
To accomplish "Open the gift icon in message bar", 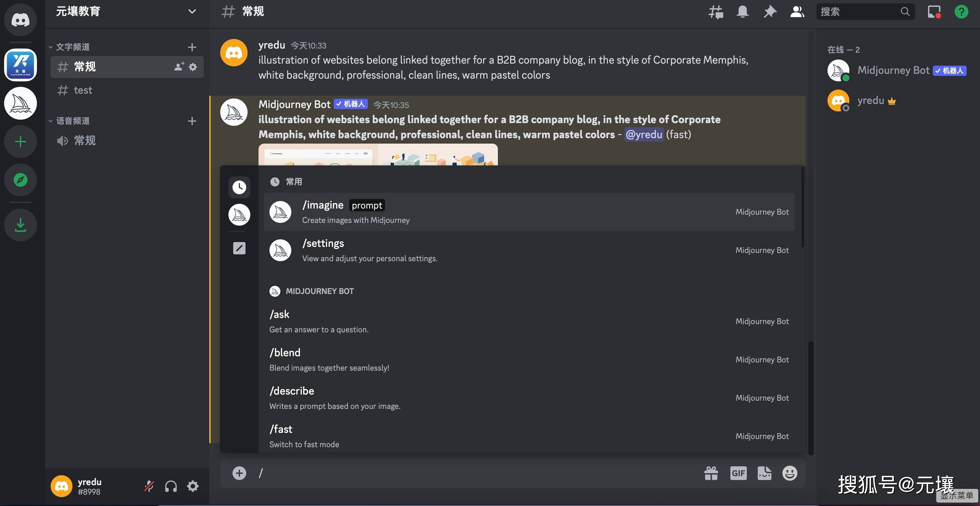I will (711, 473).
